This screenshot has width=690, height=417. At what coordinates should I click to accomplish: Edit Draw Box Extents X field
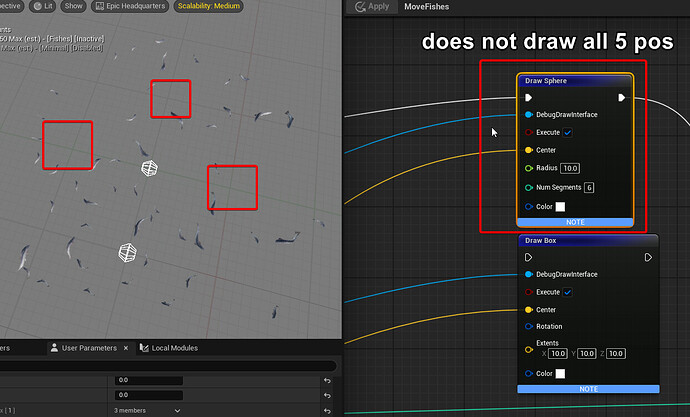(x=558, y=354)
